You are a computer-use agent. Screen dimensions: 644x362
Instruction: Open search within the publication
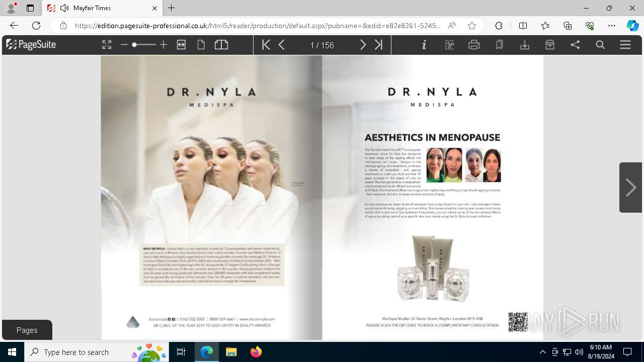(600, 45)
